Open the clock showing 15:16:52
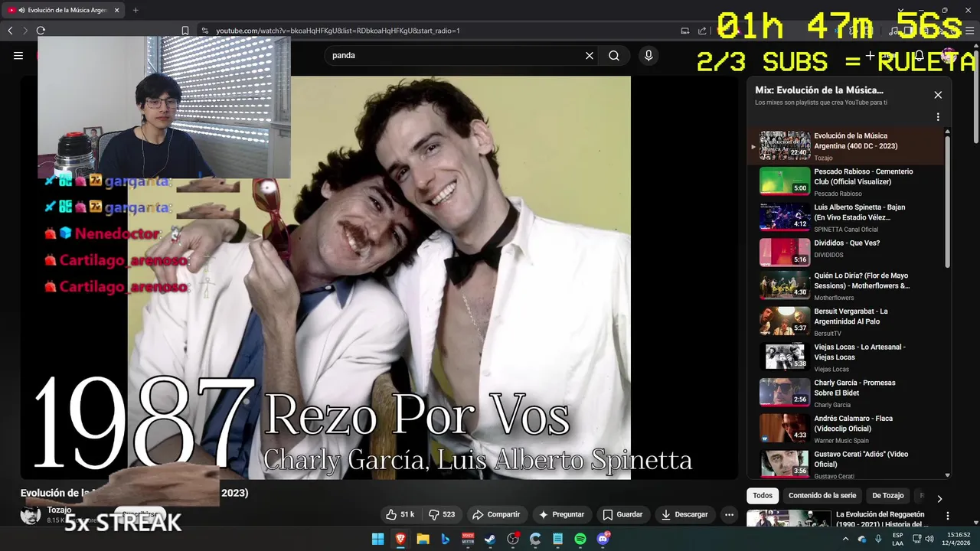This screenshot has height=551, width=980. (x=958, y=540)
